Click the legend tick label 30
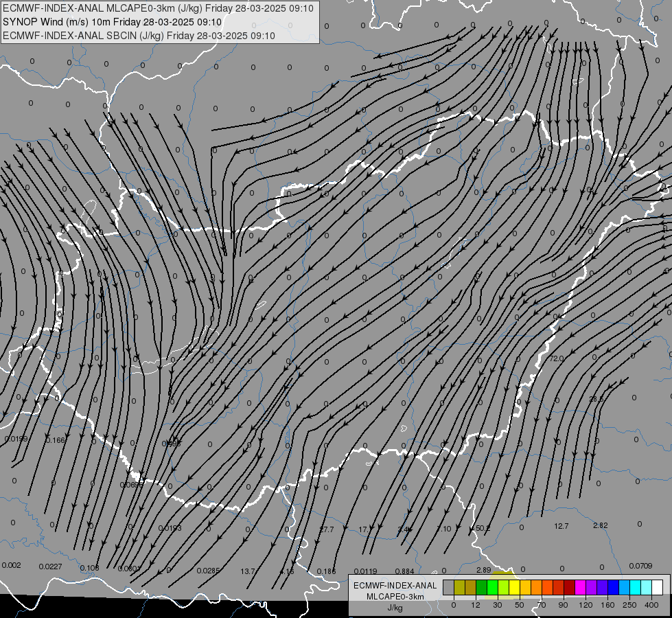Image resolution: width=672 pixels, height=618 pixels. click(497, 605)
